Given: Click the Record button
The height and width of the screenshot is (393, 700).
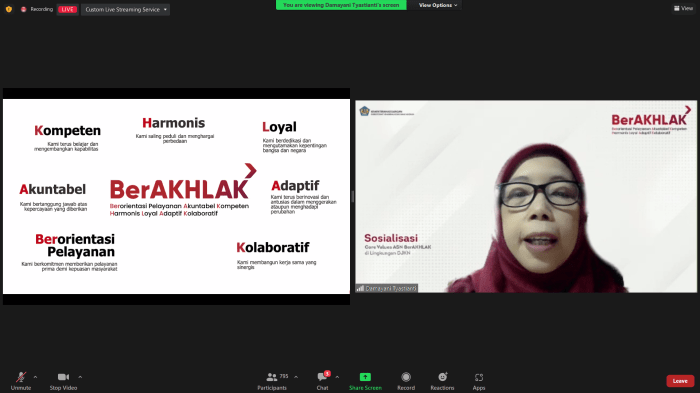Looking at the screenshot, I should click(x=406, y=381).
